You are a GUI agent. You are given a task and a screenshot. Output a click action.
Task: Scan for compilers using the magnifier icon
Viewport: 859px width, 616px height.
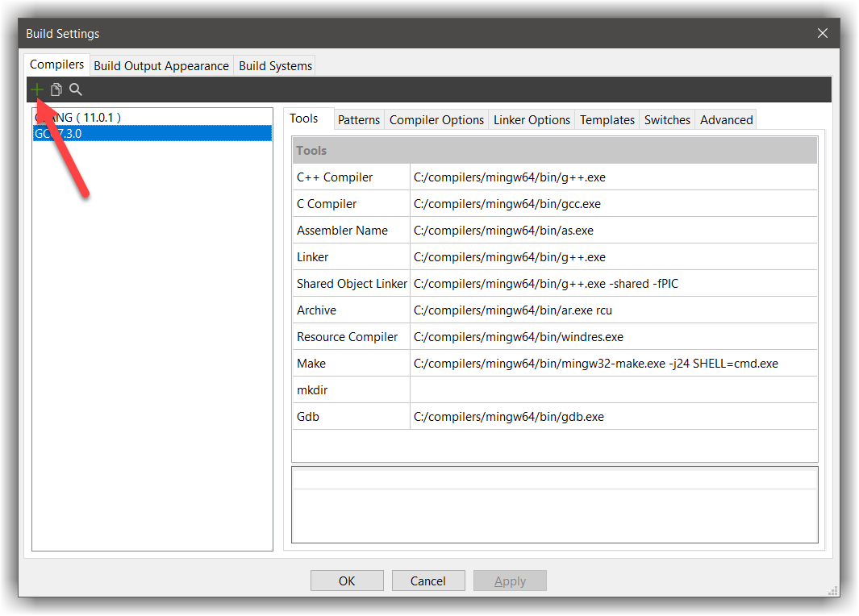pyautogui.click(x=75, y=89)
